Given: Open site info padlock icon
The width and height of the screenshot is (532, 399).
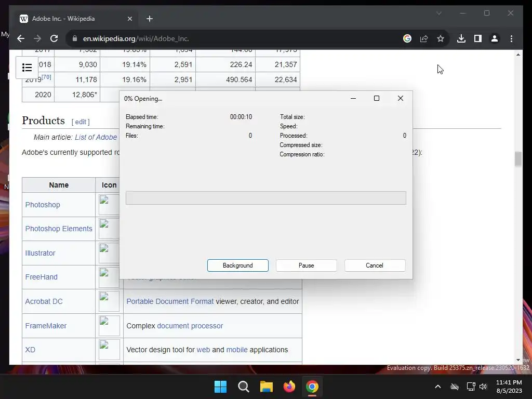Looking at the screenshot, I should click(x=75, y=38).
